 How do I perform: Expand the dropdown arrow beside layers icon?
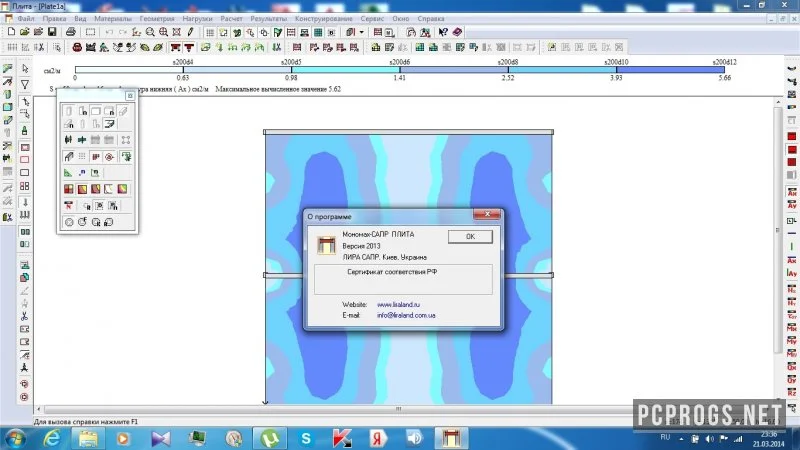pyautogui.click(x=362, y=32)
